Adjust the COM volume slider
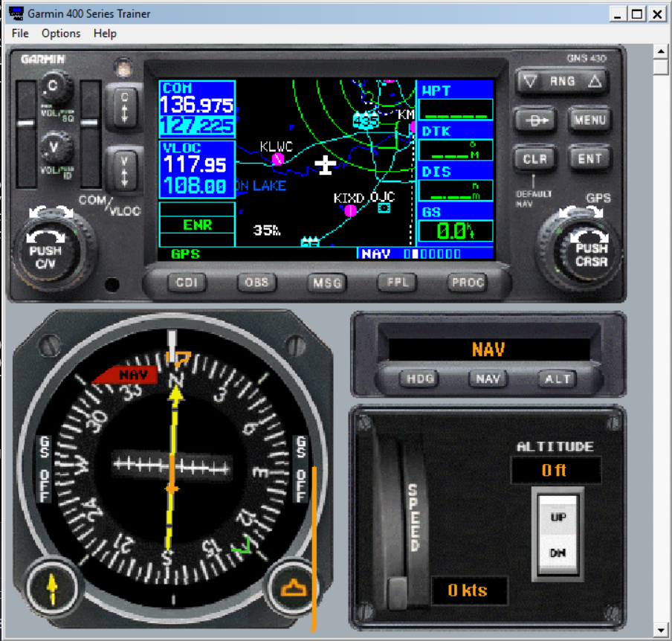The height and width of the screenshot is (641, 672). (26, 123)
